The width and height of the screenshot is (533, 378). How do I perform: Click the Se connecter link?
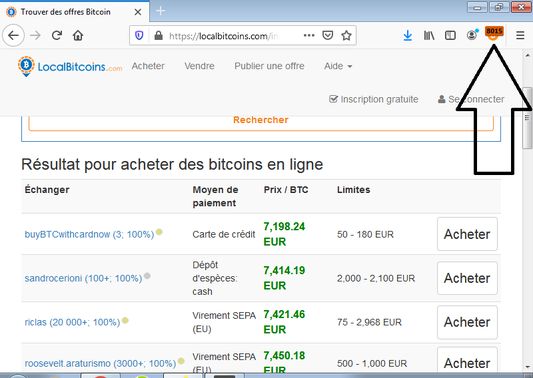471,99
